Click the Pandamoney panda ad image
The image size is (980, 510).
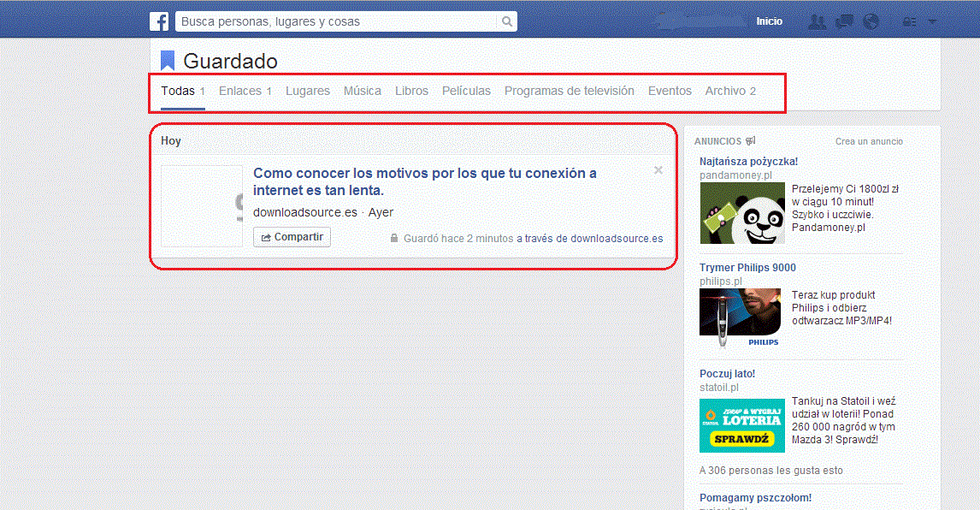pyautogui.click(x=742, y=213)
